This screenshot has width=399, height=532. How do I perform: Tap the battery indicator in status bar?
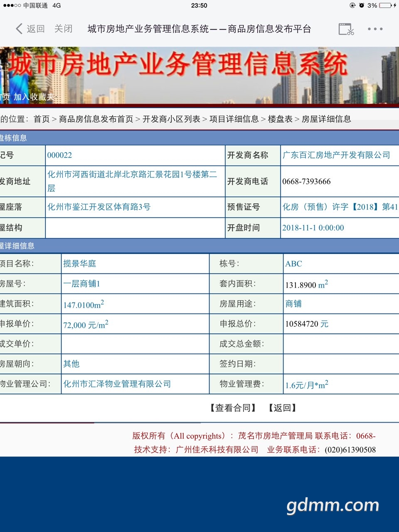pos(385,5)
